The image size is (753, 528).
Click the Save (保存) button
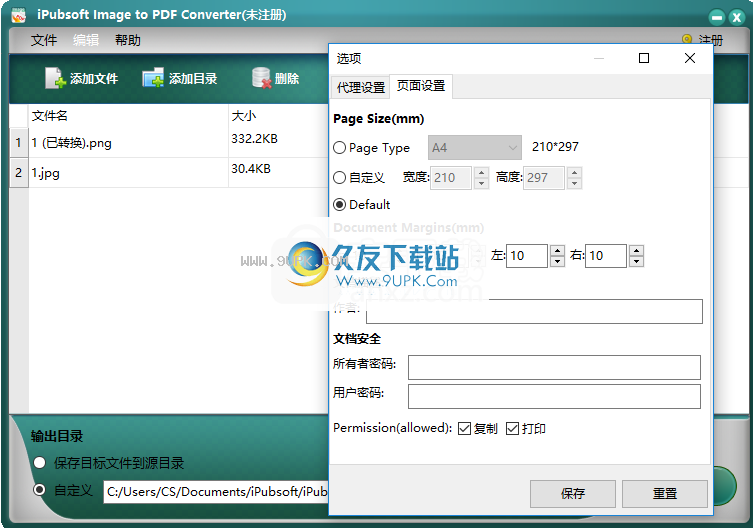click(x=572, y=493)
